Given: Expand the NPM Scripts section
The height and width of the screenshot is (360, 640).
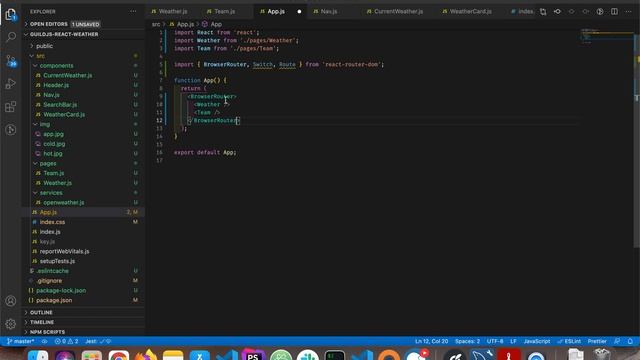Looking at the screenshot, I should point(83,332).
